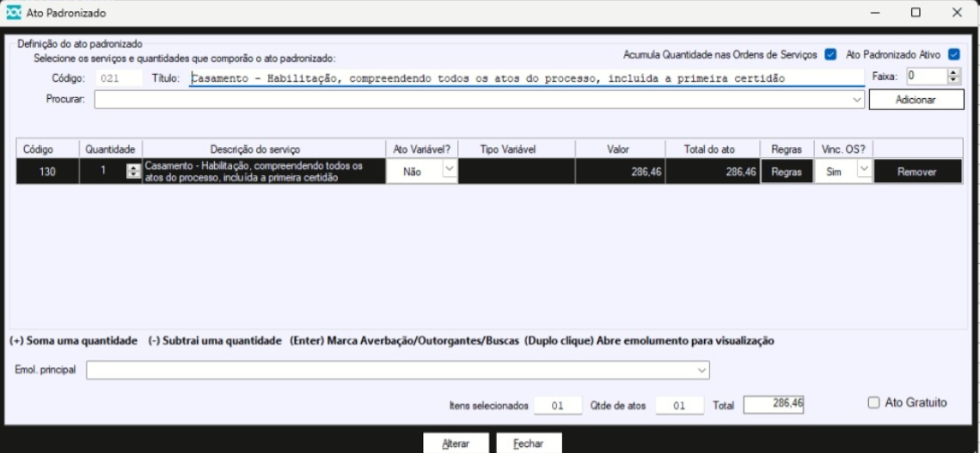Click the Itens selecionados field
Image resolution: width=980 pixels, height=453 pixels.
point(558,406)
